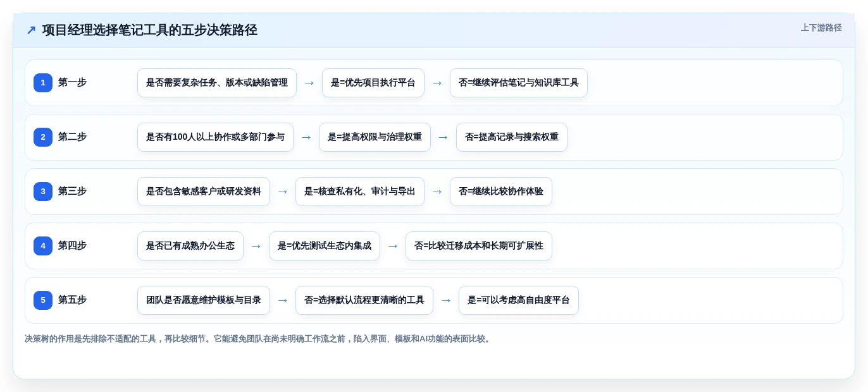Click the 第二步 label
This screenshot has width=868, height=392.
coord(72,137)
